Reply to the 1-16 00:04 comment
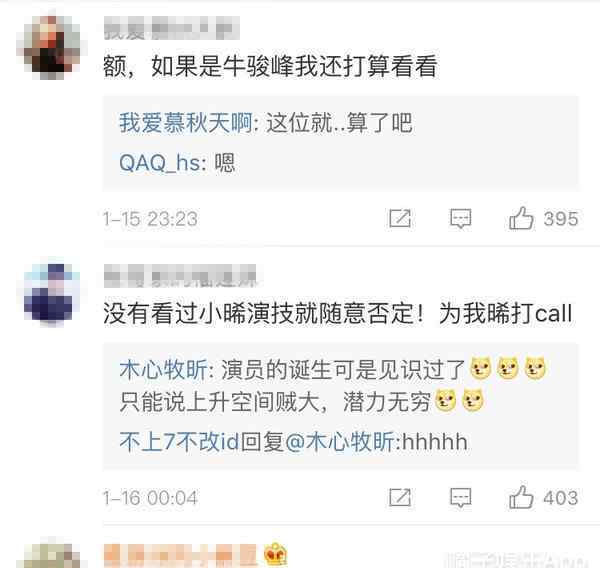 (x=460, y=498)
